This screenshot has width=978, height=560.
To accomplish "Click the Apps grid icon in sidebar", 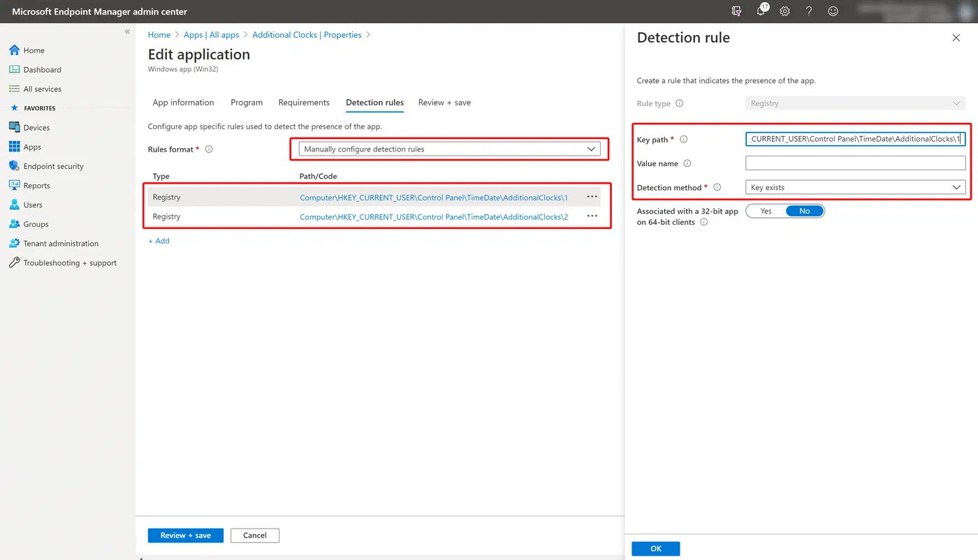I will pos(14,147).
